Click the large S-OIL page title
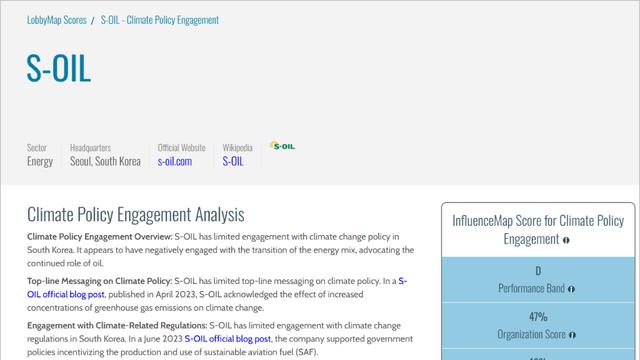 click(x=59, y=68)
